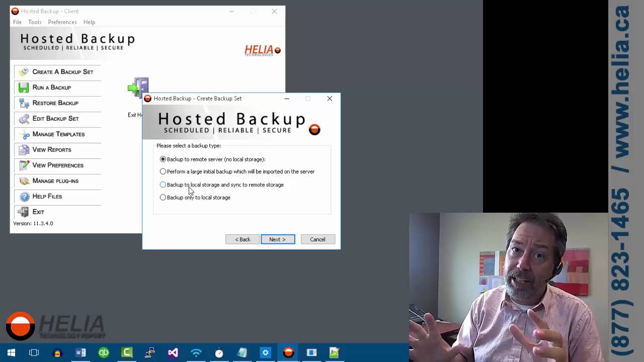Select Backup to remote server option

click(163, 159)
